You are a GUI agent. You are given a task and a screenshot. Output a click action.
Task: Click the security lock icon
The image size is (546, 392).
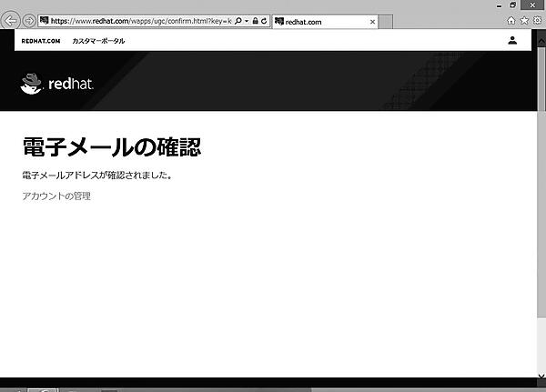255,21
